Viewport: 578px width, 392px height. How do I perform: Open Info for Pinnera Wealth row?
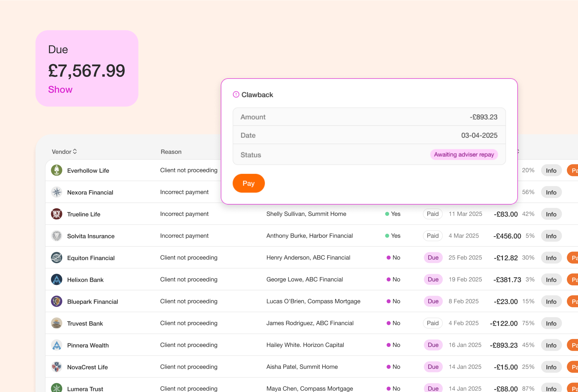click(x=551, y=345)
